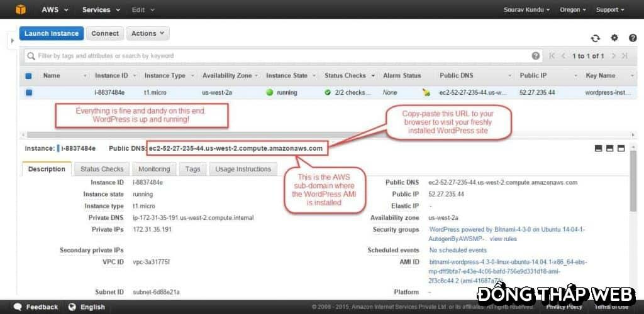Switch to the Status Checks tab
The width and height of the screenshot is (644, 314).
(x=102, y=169)
